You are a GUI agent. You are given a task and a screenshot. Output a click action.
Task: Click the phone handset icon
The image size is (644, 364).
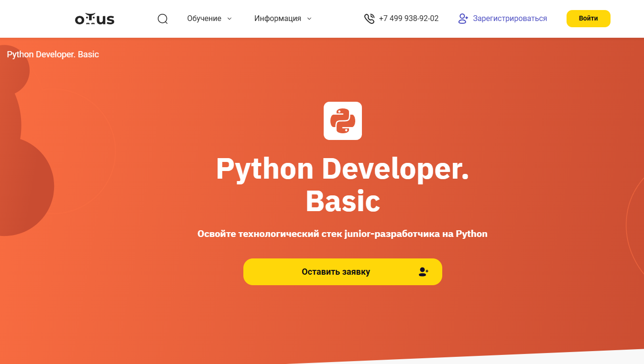coord(369,19)
